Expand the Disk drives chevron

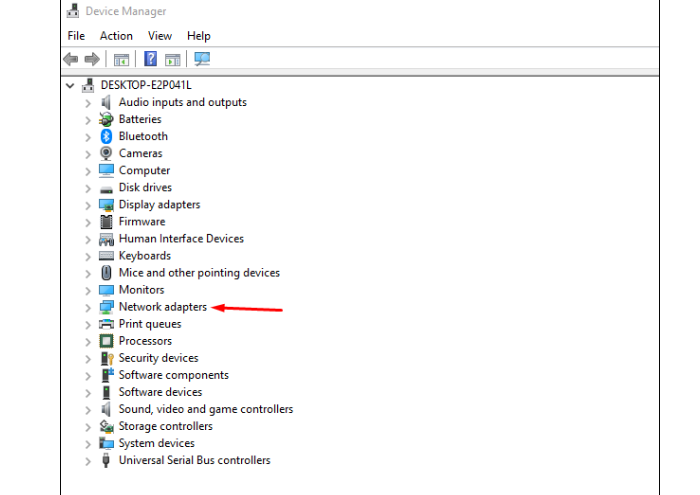coord(88,188)
